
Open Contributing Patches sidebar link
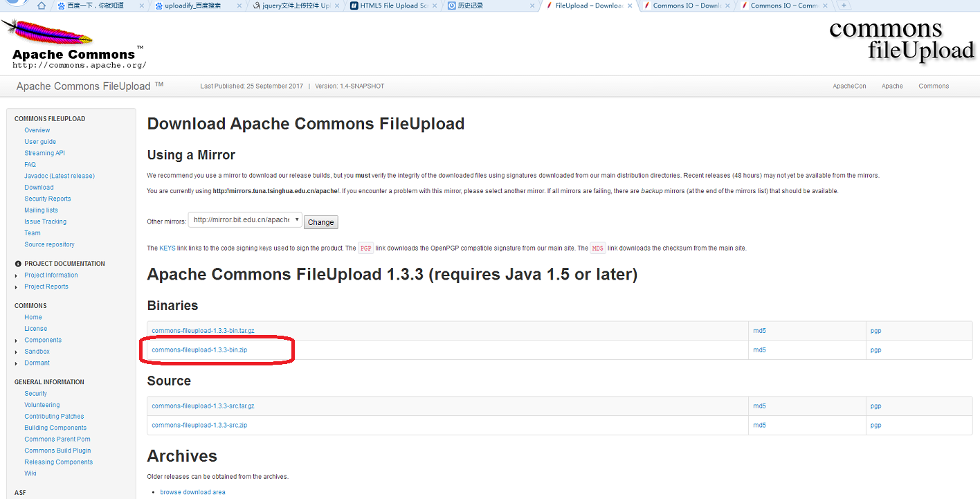[54, 416]
